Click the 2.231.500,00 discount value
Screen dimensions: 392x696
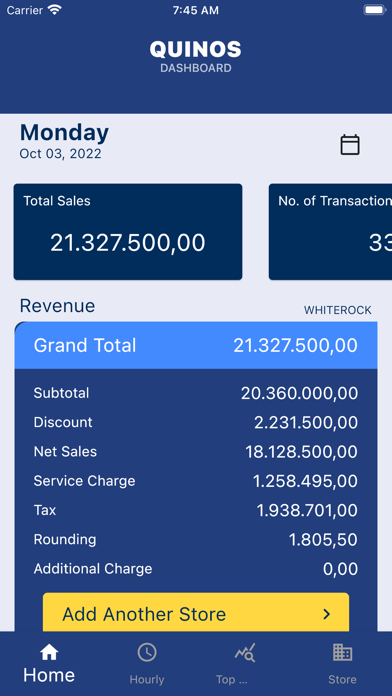pyautogui.click(x=306, y=423)
